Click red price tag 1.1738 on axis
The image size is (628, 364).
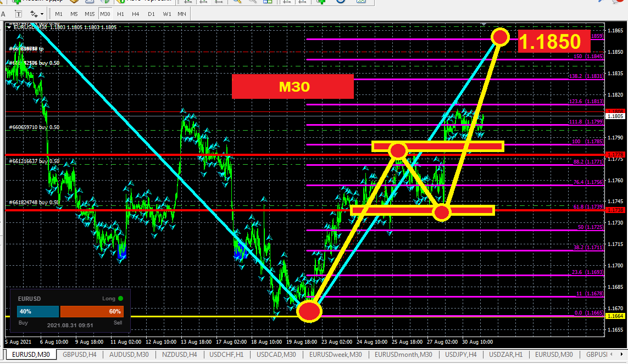click(615, 210)
